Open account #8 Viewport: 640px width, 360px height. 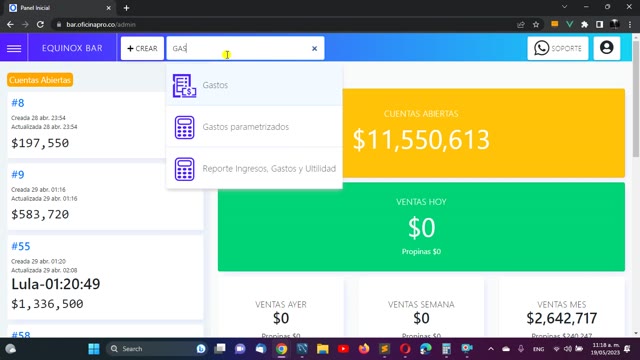[x=87, y=125]
